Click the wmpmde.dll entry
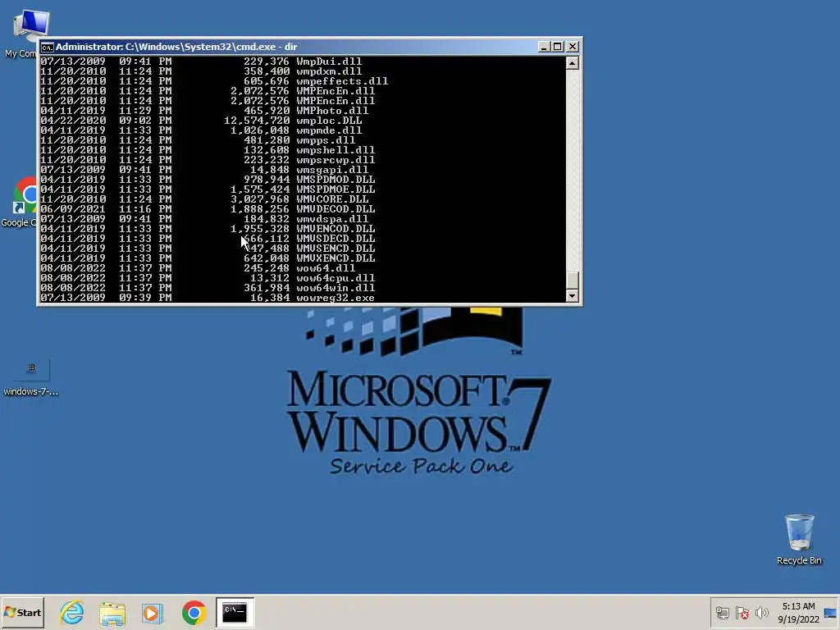This screenshot has width=840, height=630. [x=329, y=130]
